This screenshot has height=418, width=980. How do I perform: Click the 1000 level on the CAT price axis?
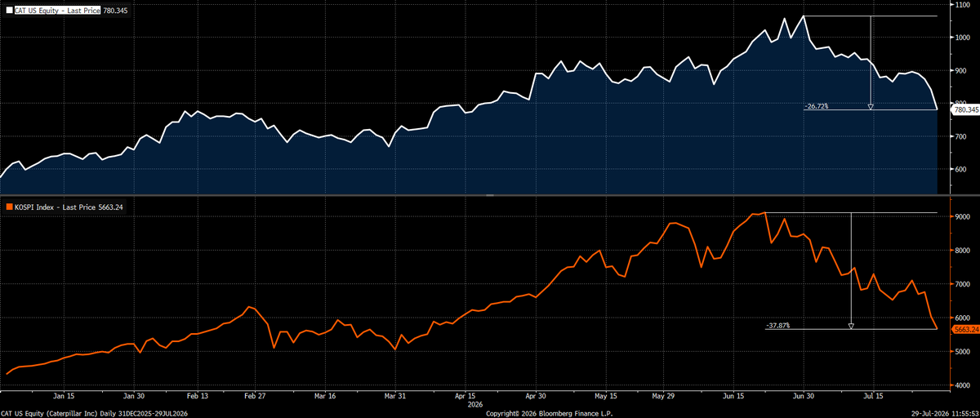[x=964, y=38]
